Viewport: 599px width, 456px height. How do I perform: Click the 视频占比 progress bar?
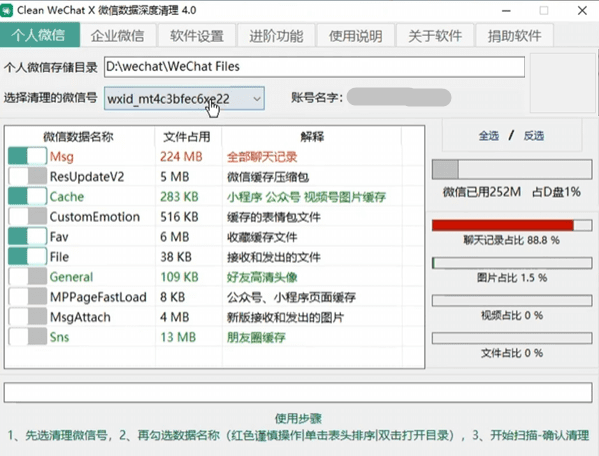(x=512, y=300)
